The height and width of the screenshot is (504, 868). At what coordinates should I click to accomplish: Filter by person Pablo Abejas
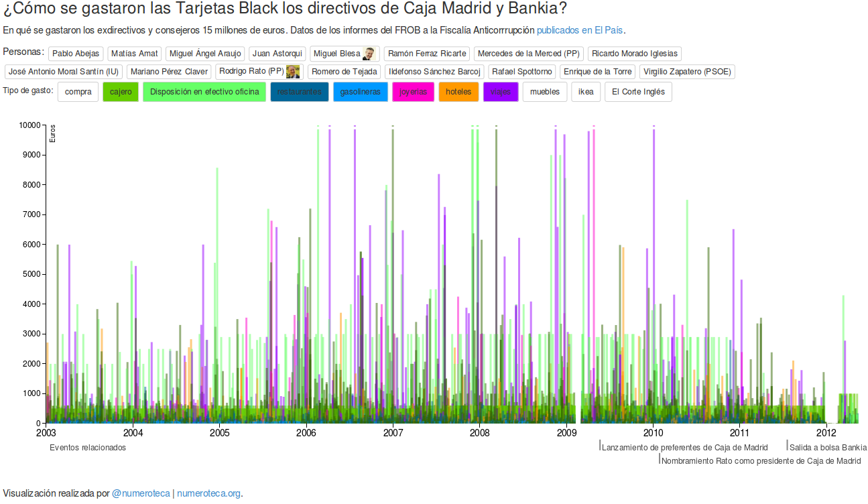coord(76,54)
